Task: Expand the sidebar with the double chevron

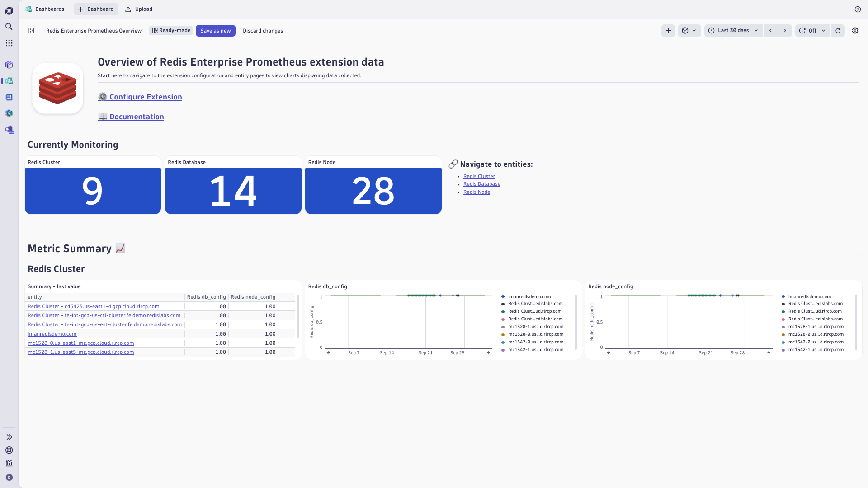Action: 9,437
